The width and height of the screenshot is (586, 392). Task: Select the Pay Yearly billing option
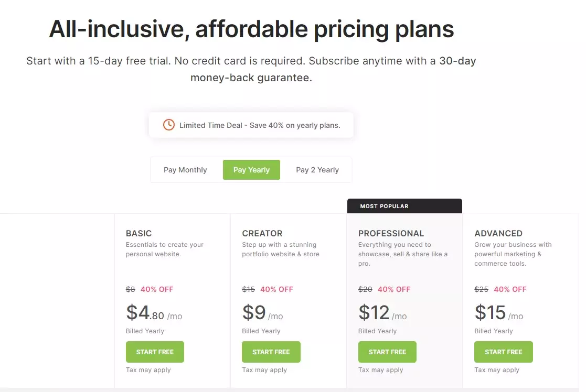251,170
